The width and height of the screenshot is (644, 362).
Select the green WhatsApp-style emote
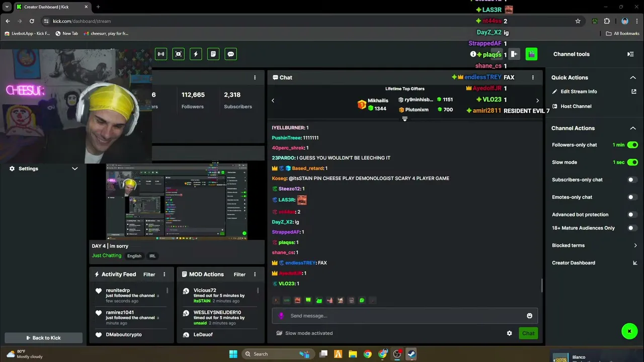pyautogui.click(x=362, y=300)
